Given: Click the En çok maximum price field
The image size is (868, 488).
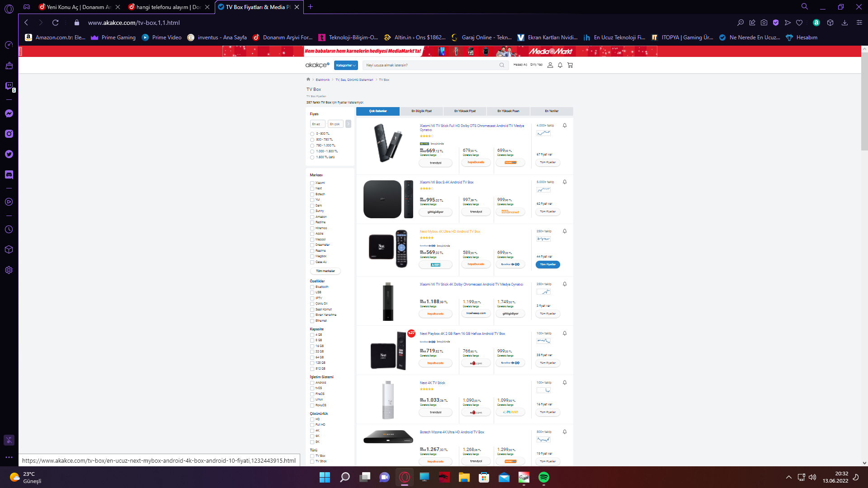Looking at the screenshot, I should [335, 124].
